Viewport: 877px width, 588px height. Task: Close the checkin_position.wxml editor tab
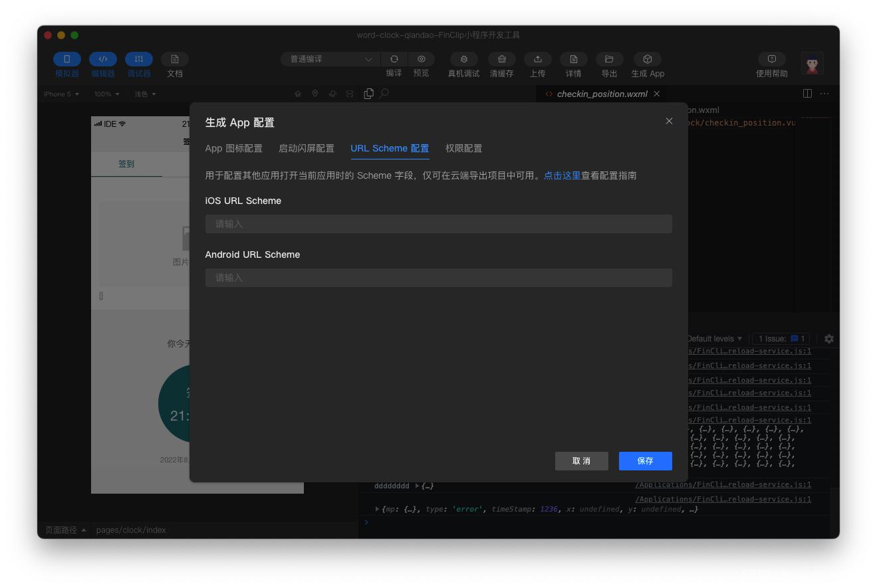click(657, 94)
